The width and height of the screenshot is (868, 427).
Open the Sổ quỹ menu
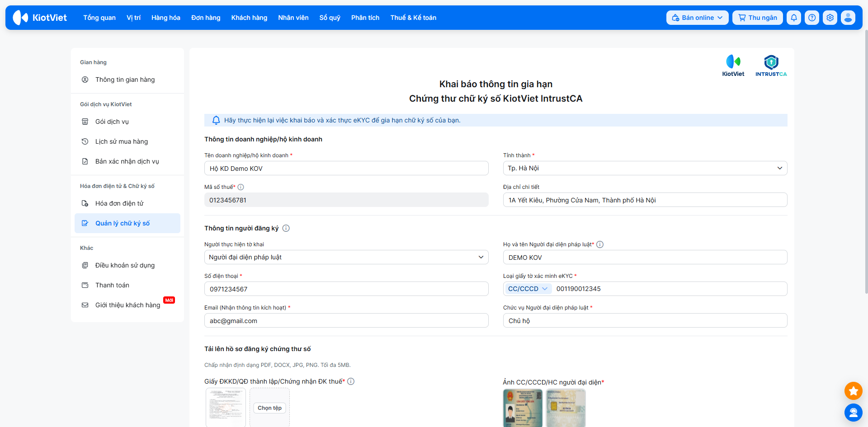[x=330, y=18]
